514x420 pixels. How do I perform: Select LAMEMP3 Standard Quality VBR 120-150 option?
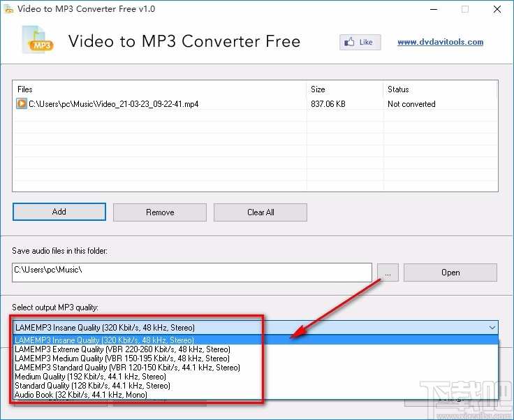coord(256,368)
